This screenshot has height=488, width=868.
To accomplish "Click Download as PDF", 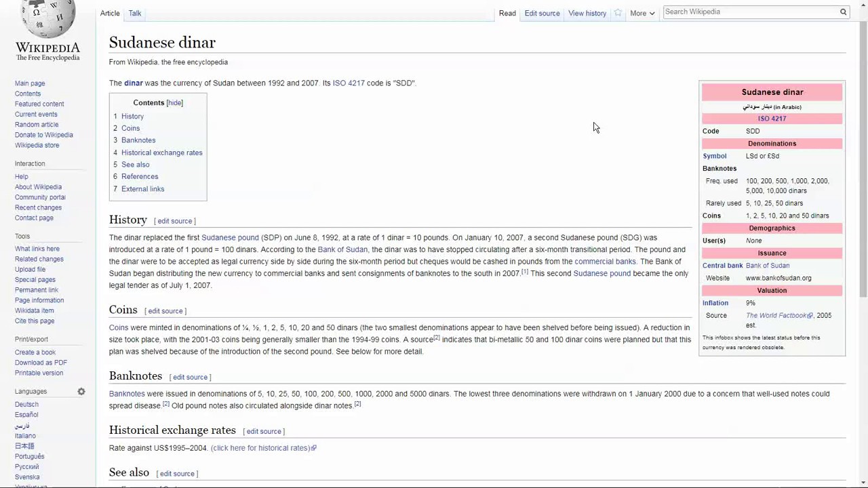I will click(41, 363).
